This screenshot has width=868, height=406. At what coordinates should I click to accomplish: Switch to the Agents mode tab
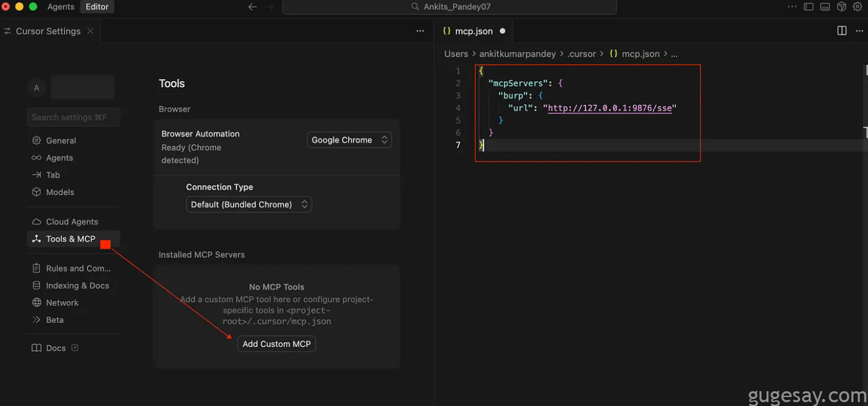(x=61, y=7)
